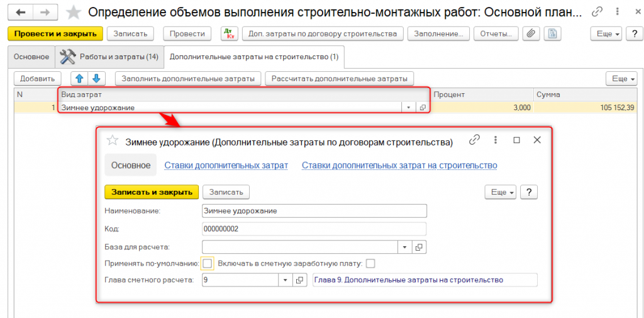Toggle Включать в сметную заработную плату

pos(370,263)
